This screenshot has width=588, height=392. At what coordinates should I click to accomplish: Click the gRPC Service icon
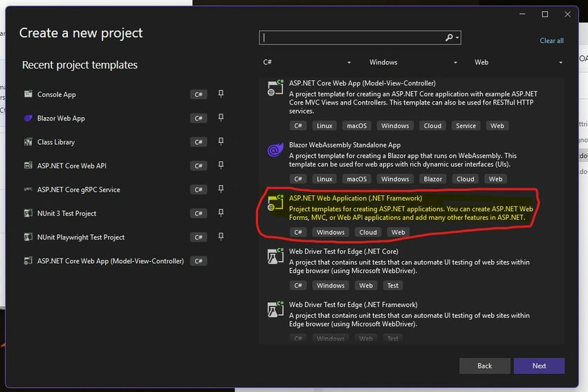[28, 189]
